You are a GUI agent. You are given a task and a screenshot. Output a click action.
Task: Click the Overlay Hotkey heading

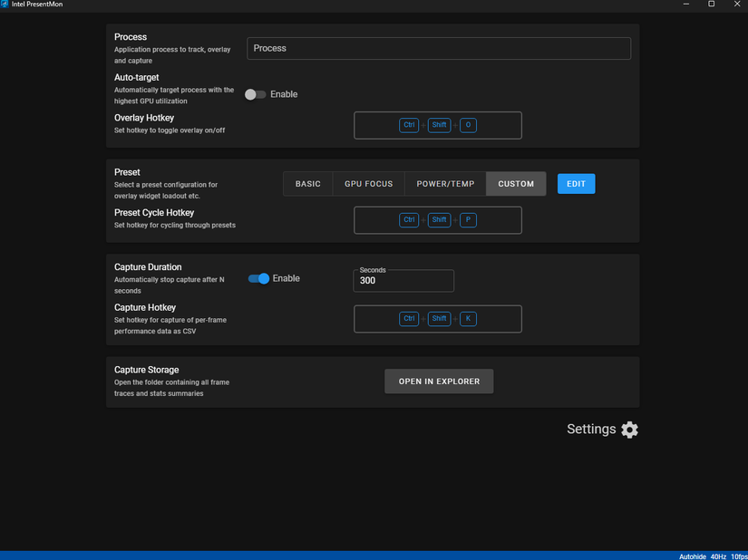point(144,118)
